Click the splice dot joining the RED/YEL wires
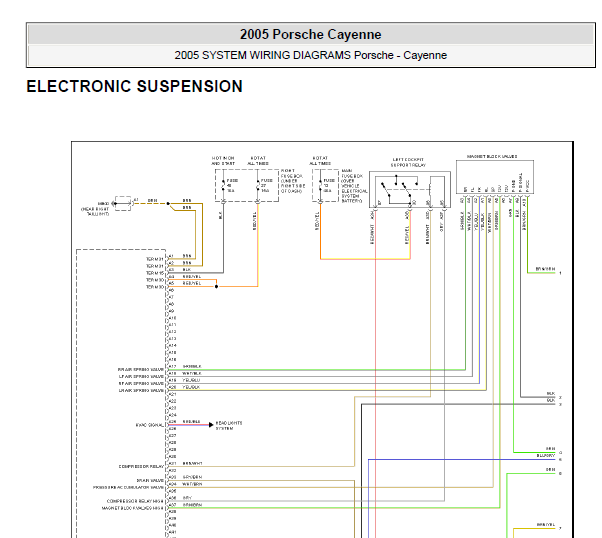This screenshot has height=538, width=602. pyautogui.click(x=217, y=286)
